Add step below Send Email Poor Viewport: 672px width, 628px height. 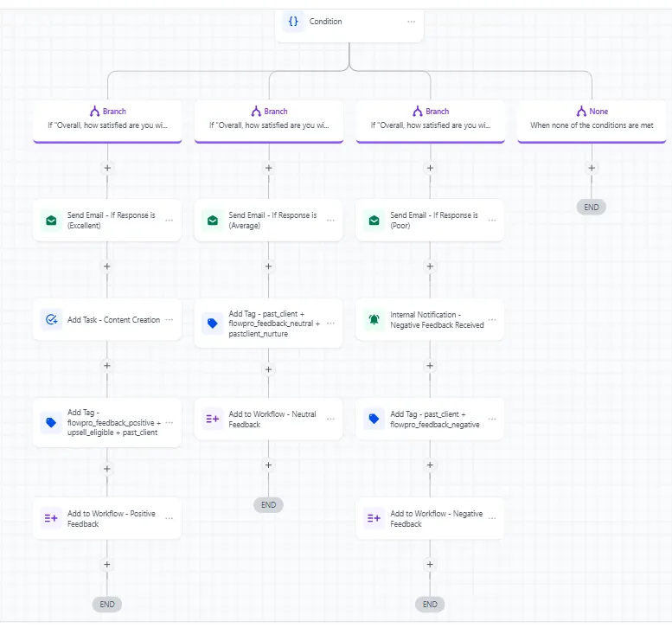click(x=431, y=266)
